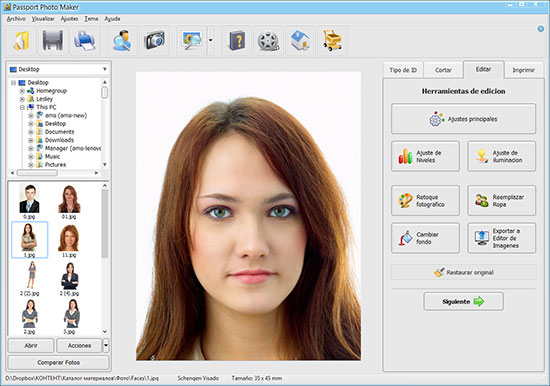Expand the Music folder node

coord(31,157)
